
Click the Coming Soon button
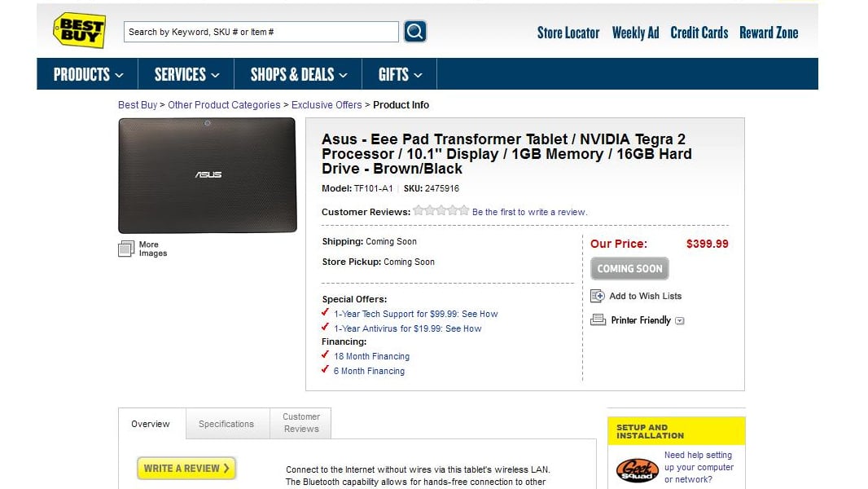point(629,269)
